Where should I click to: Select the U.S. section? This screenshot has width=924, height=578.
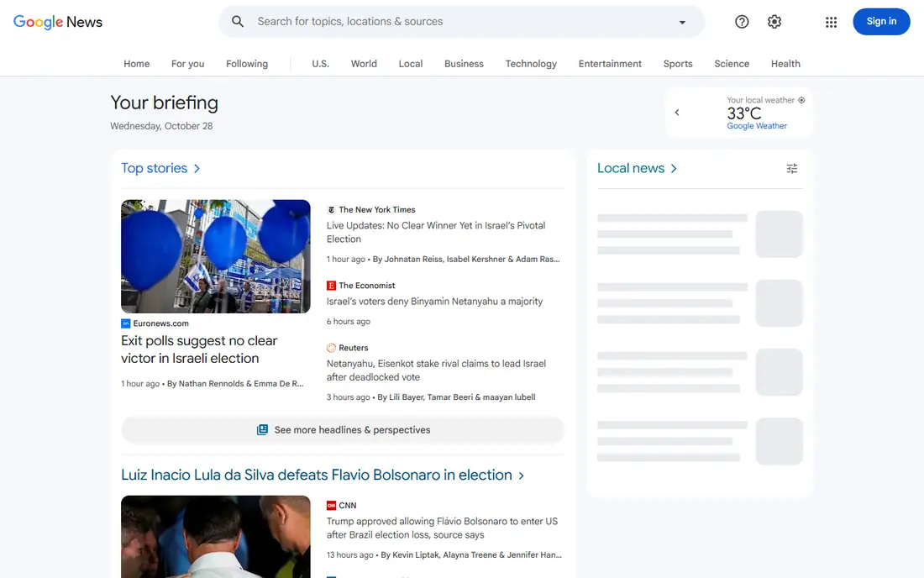click(x=320, y=64)
